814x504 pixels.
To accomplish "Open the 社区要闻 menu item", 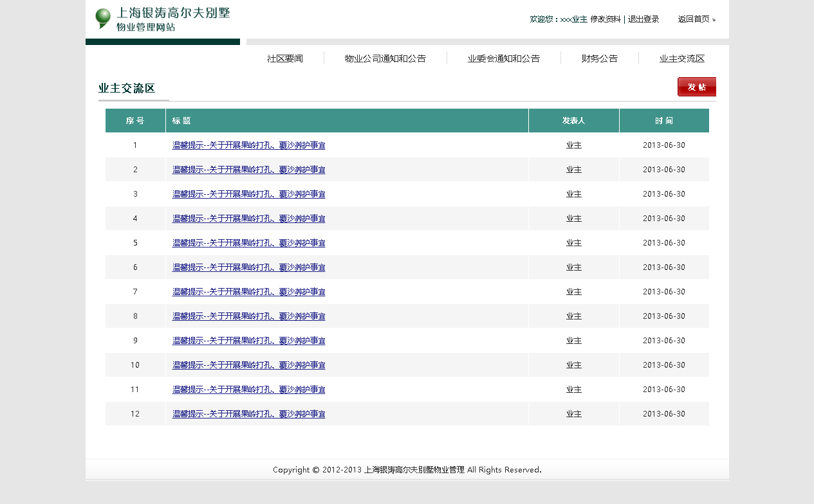I will [284, 59].
